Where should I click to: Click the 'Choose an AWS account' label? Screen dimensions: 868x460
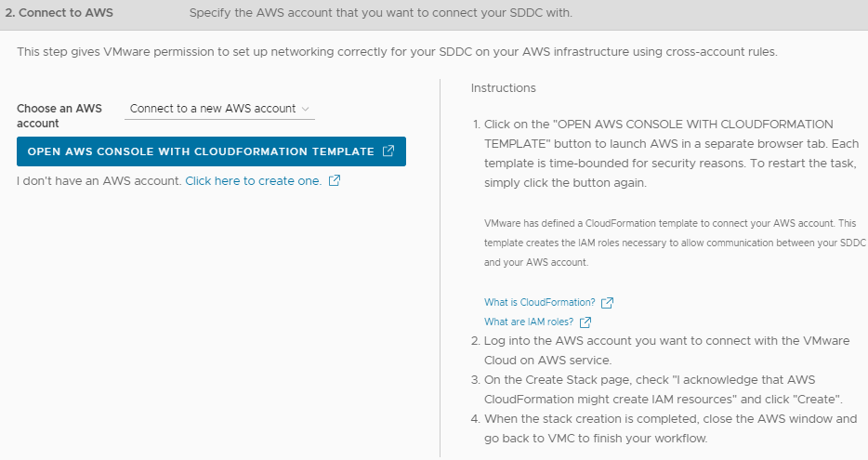(59, 115)
